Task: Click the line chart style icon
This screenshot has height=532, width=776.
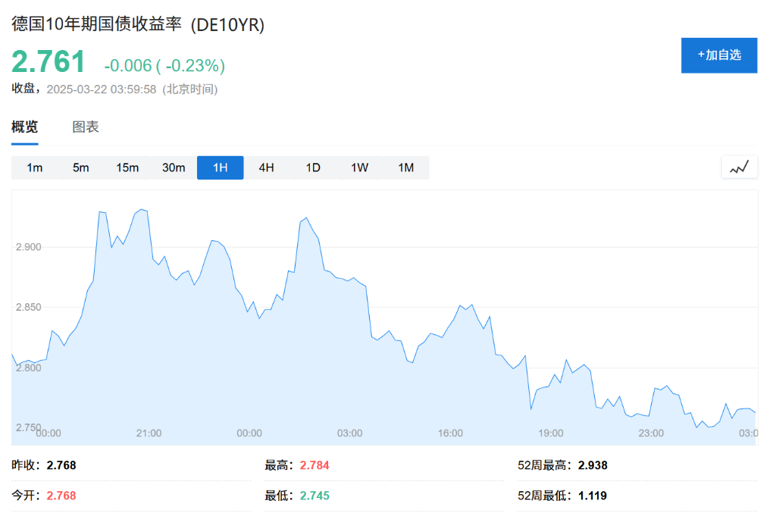Action: click(739, 167)
